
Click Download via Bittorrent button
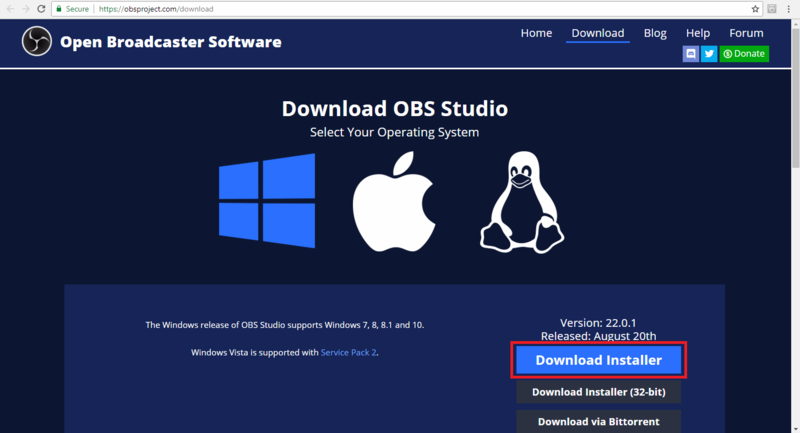point(598,421)
